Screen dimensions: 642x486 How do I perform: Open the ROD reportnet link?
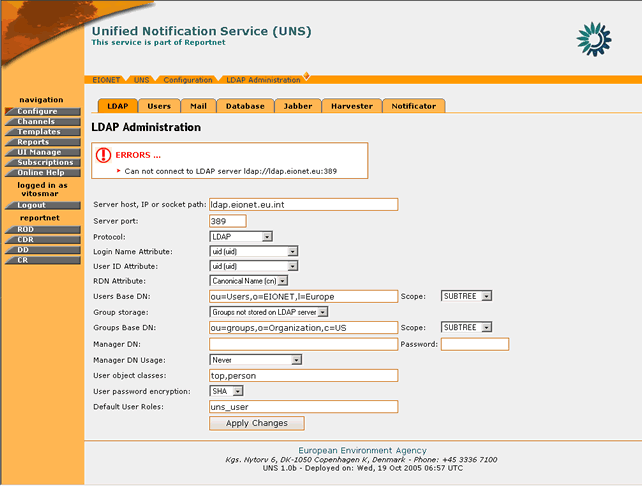click(x=43, y=230)
